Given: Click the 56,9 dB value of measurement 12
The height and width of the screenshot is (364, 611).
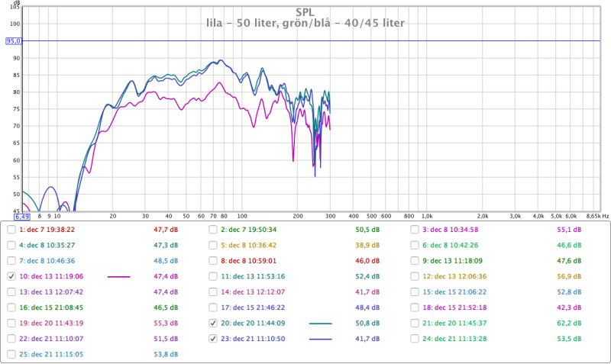Looking at the screenshot, I should [569, 276].
